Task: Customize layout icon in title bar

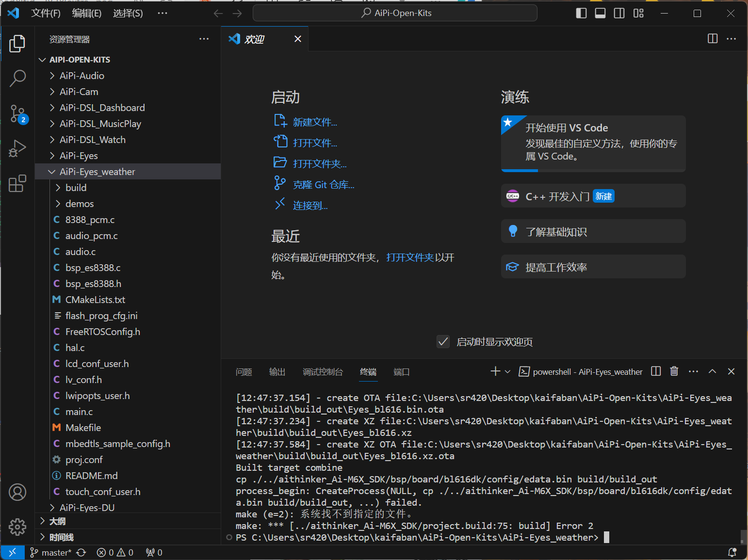Action: pos(638,13)
